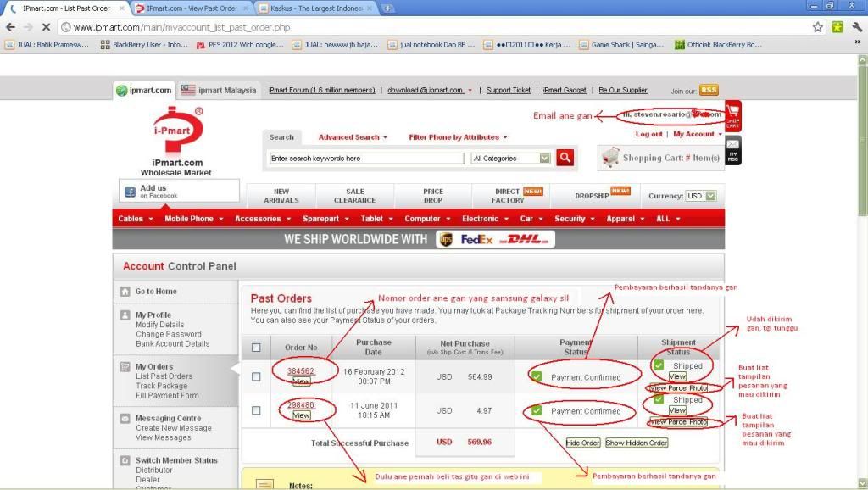Tick the select-all orders checkbox in header
The image size is (868, 490).
(x=256, y=348)
